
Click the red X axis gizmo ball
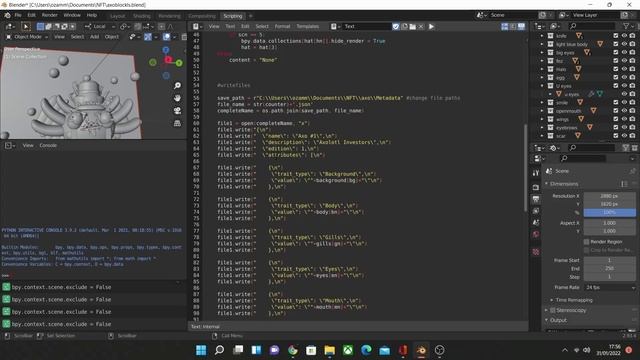[168, 60]
